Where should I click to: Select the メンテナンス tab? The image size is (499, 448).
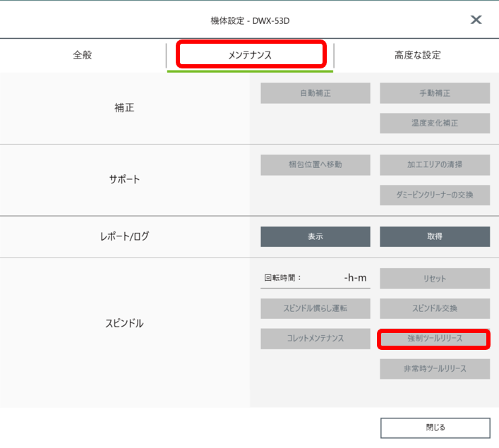click(250, 55)
